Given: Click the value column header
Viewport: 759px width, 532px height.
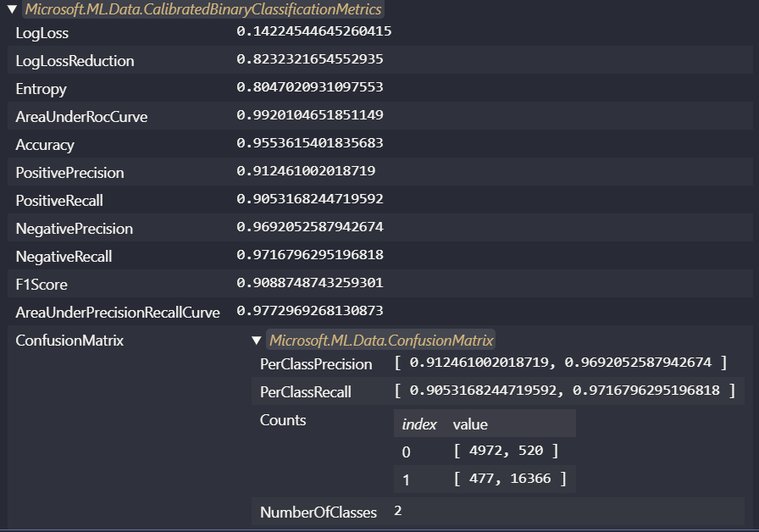Looking at the screenshot, I should point(470,424).
